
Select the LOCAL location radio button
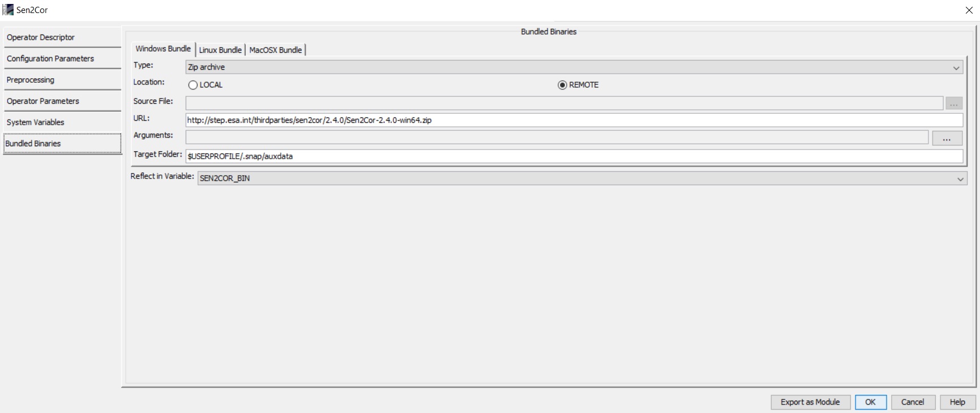tap(206, 85)
